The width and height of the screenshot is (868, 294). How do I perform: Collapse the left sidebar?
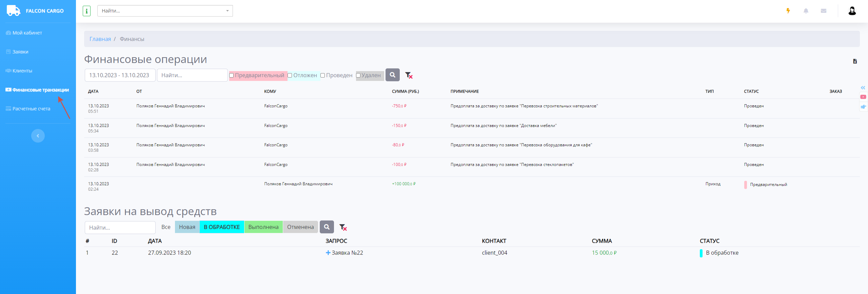click(38, 136)
